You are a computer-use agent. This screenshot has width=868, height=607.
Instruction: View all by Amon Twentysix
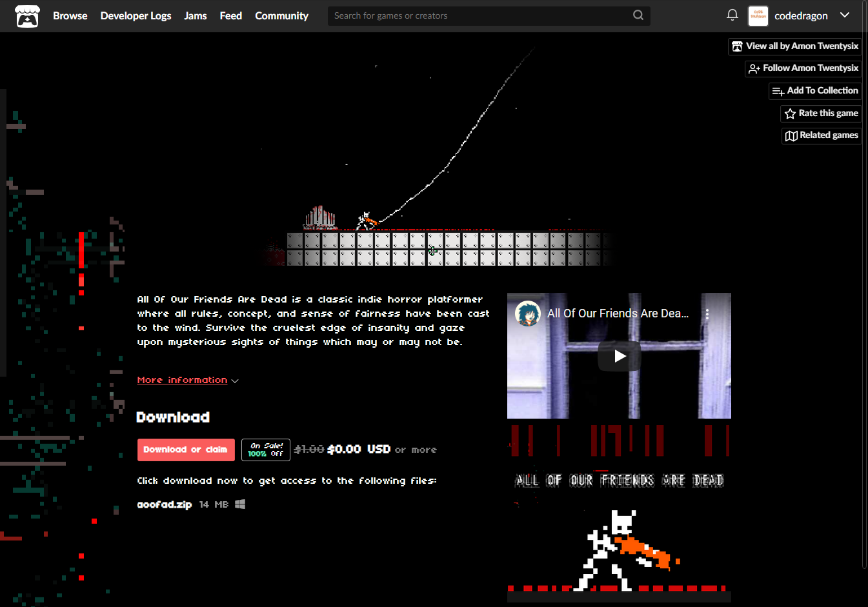point(795,46)
